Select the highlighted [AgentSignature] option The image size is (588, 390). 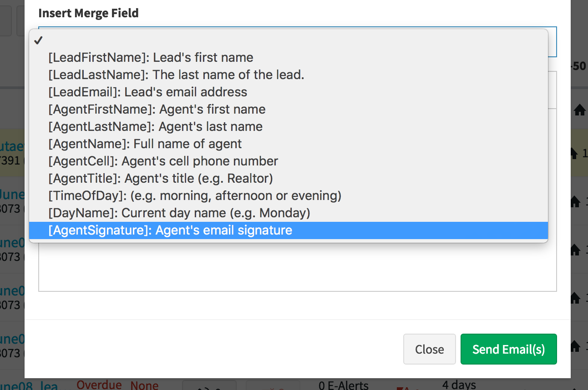coord(170,230)
